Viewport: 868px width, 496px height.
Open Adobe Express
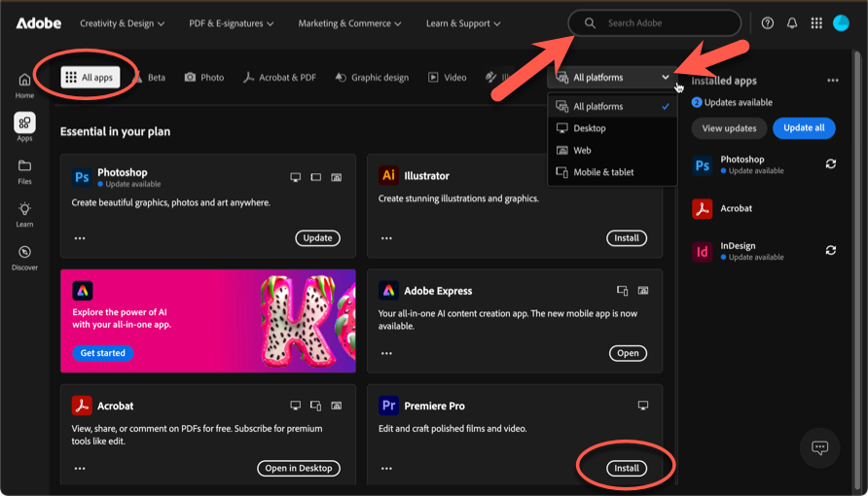628,353
